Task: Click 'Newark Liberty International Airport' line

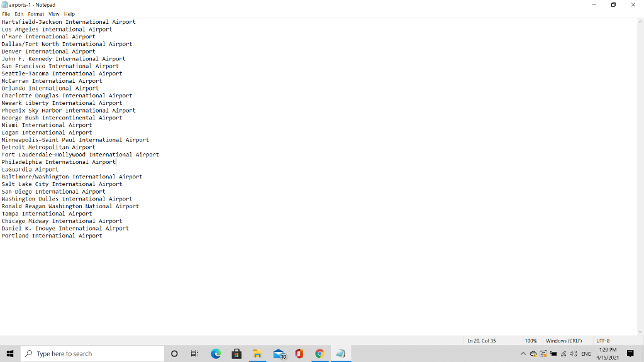Action: pos(62,104)
